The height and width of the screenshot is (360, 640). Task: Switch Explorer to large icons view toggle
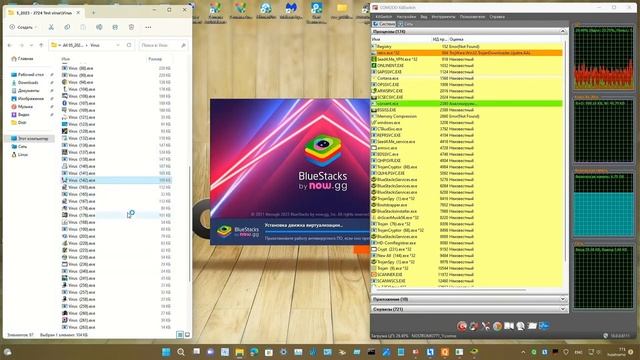pyautogui.click(x=187, y=335)
